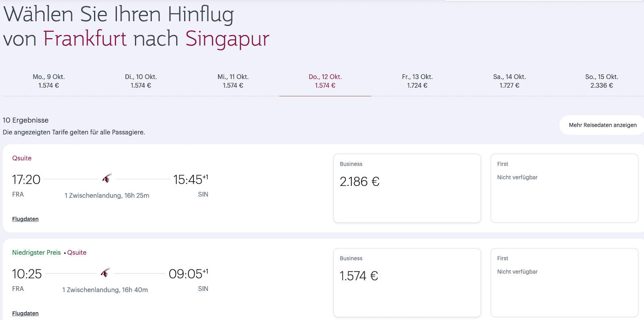644x320 pixels.
Task: Choose Fr., 13 Okt. date tab
Action: pyautogui.click(x=417, y=81)
